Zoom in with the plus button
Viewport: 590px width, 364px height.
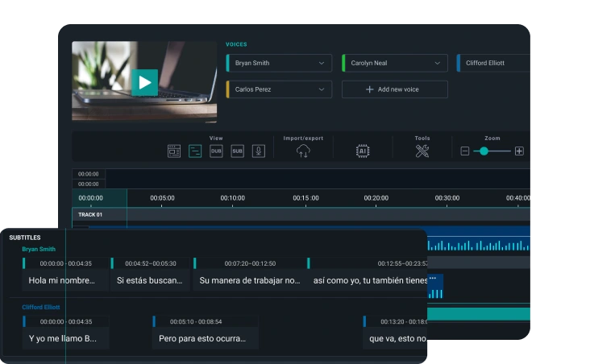click(x=519, y=151)
